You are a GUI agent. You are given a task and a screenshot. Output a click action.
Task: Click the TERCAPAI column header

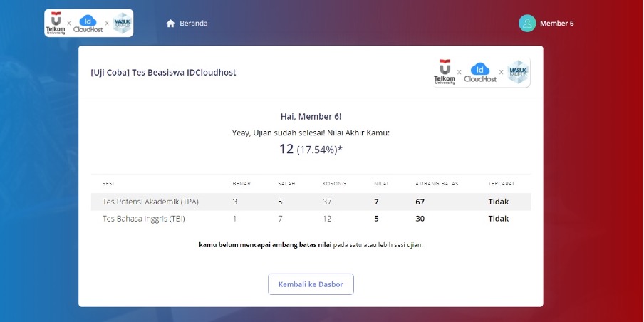[x=501, y=183]
